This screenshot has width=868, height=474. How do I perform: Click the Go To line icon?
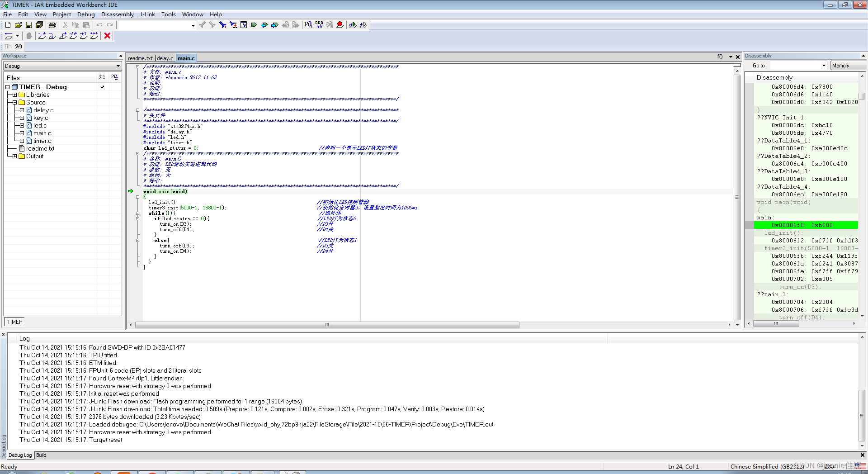(x=244, y=25)
